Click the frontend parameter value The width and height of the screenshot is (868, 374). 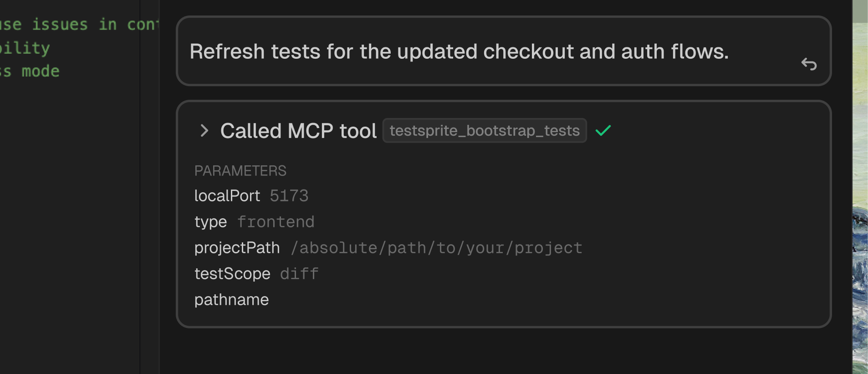(276, 222)
